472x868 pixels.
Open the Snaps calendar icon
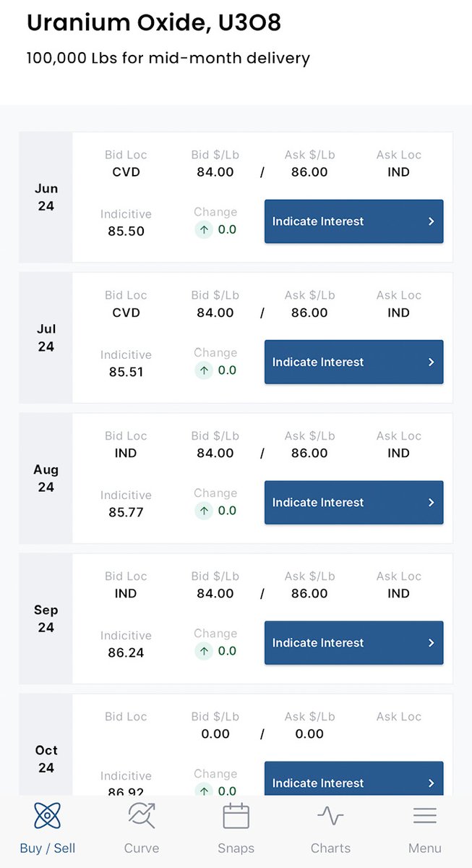(x=236, y=816)
